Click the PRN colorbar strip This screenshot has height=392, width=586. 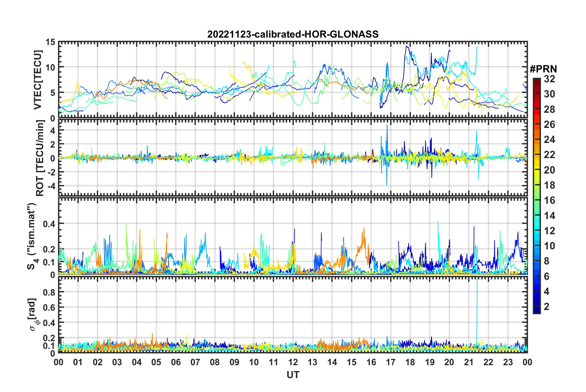pyautogui.click(x=537, y=196)
